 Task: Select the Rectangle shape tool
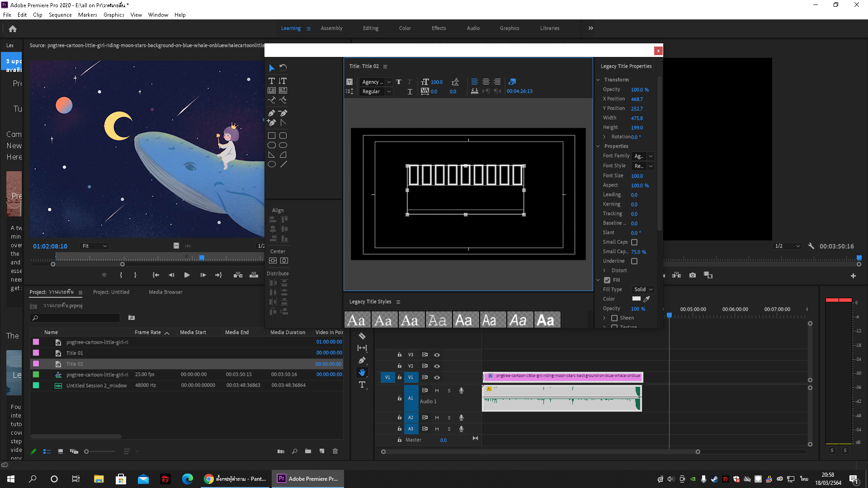pyautogui.click(x=272, y=136)
